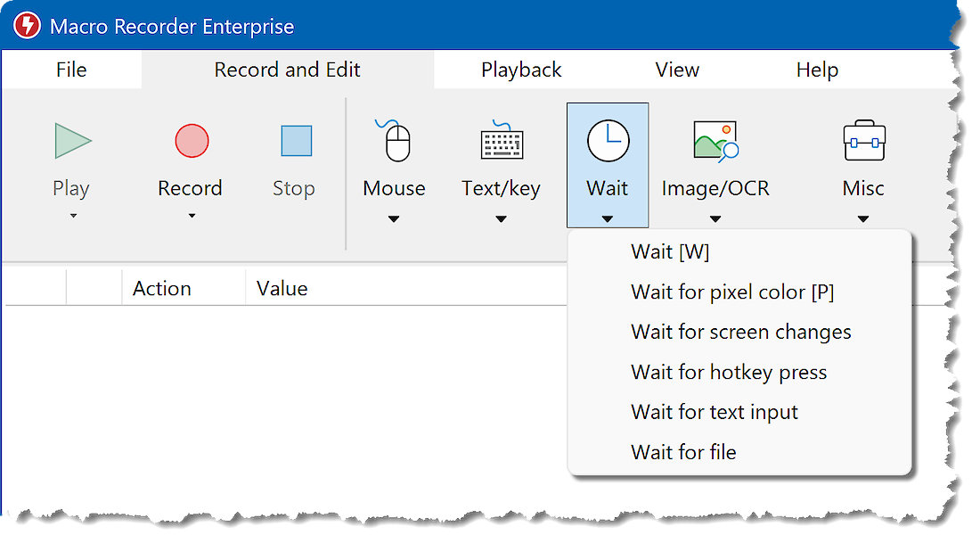Choose the Wait for file entry
The image size is (980, 543).
tap(683, 452)
